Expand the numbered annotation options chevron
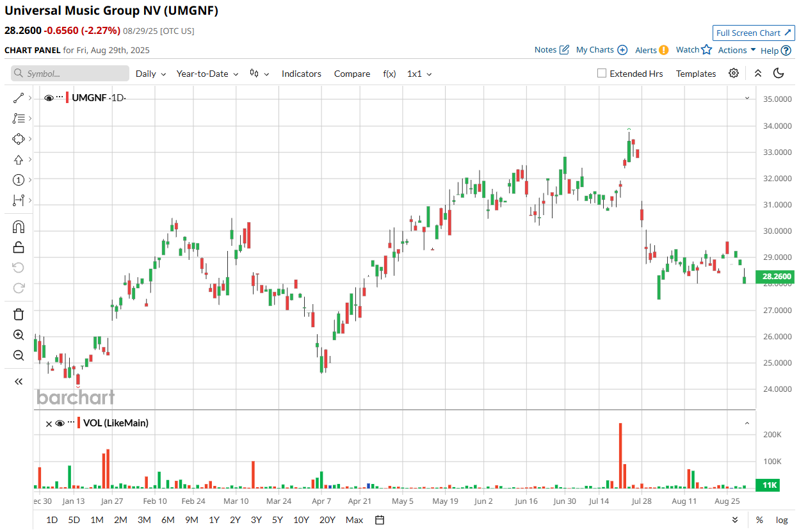The width and height of the screenshot is (808, 532). (x=30, y=180)
